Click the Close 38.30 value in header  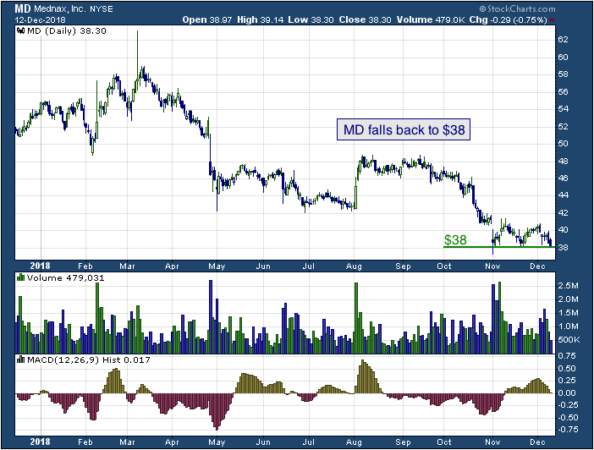pos(365,20)
